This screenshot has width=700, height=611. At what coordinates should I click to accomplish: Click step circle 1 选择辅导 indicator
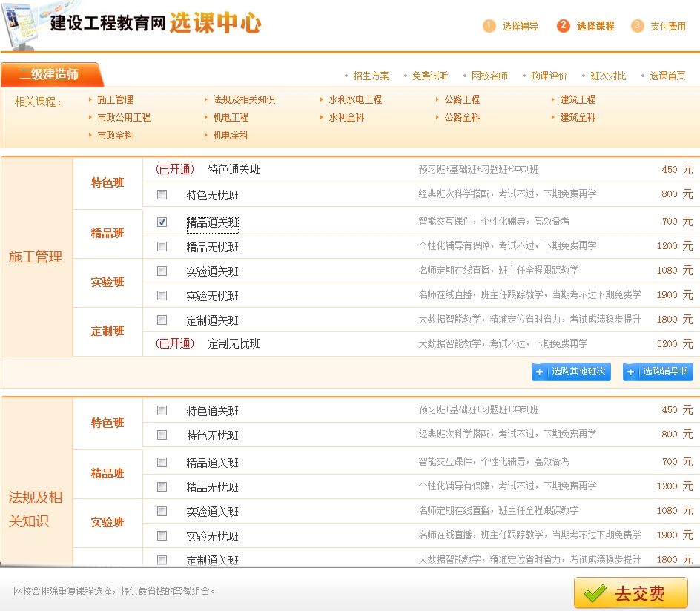(489, 24)
